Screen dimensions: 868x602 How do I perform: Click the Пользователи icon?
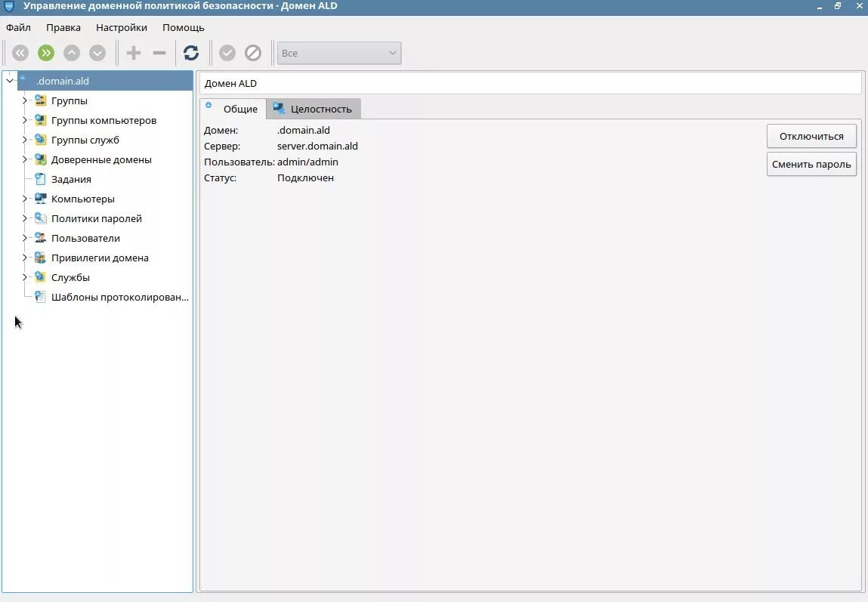coord(40,238)
